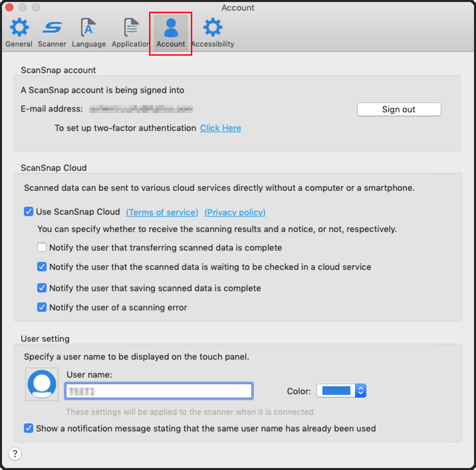Open the Accessibility preferences tab
The width and height of the screenshot is (476, 470).
213,32
